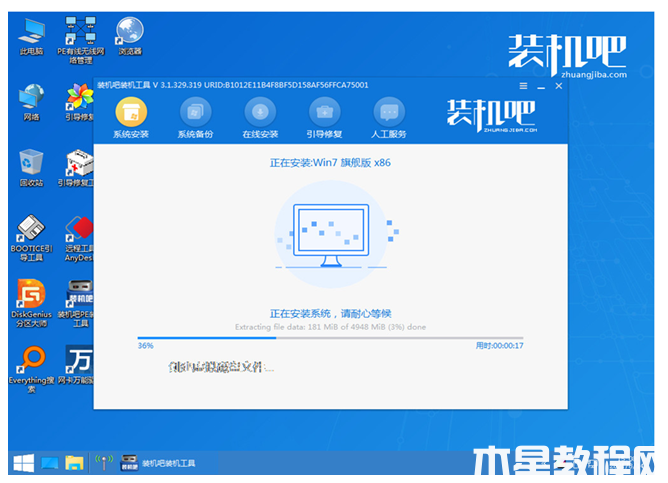Click the 用时:00:00:17 elapsed time text
The height and width of the screenshot is (483, 668).
[x=499, y=345]
